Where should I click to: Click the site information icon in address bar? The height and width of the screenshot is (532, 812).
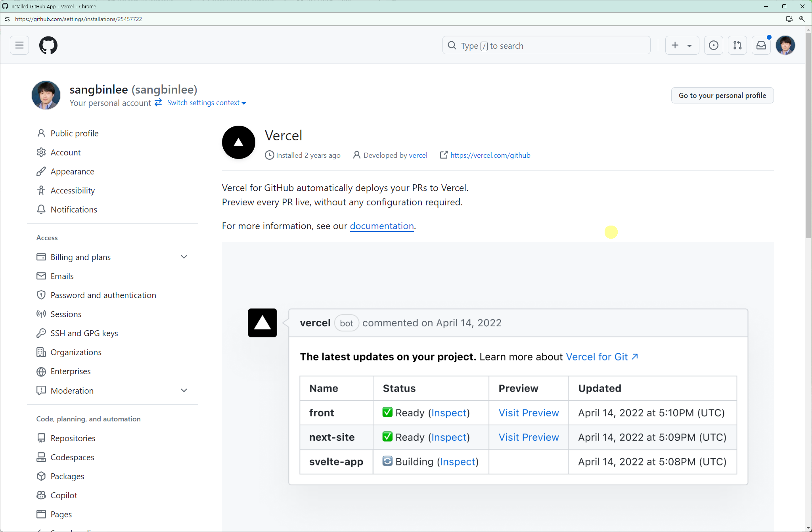[7, 19]
